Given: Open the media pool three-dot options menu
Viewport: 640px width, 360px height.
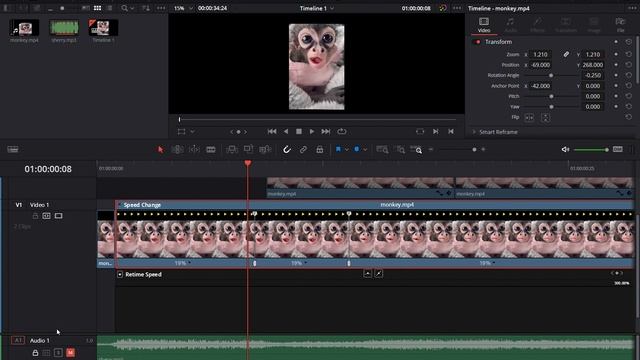Looking at the screenshot, I should pyautogui.click(x=161, y=8).
